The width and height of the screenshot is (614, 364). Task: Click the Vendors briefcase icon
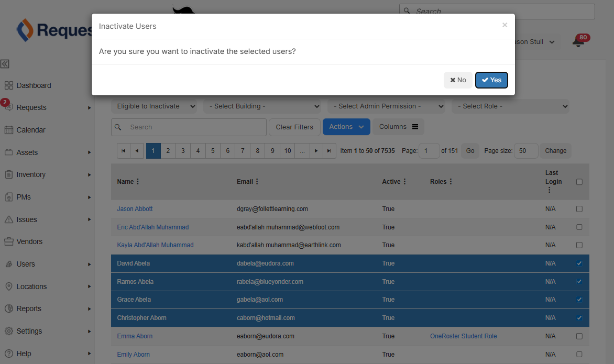pyautogui.click(x=9, y=241)
